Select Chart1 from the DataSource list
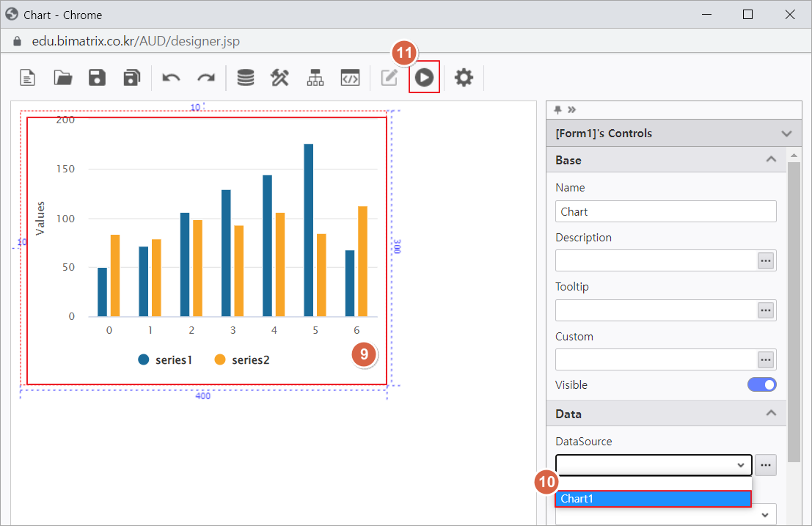812x526 pixels. pos(653,499)
